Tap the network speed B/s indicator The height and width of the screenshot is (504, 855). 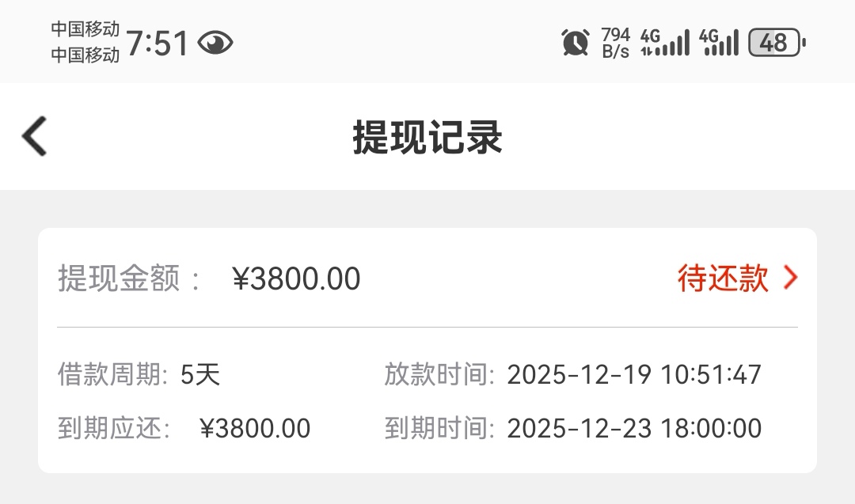[616, 43]
